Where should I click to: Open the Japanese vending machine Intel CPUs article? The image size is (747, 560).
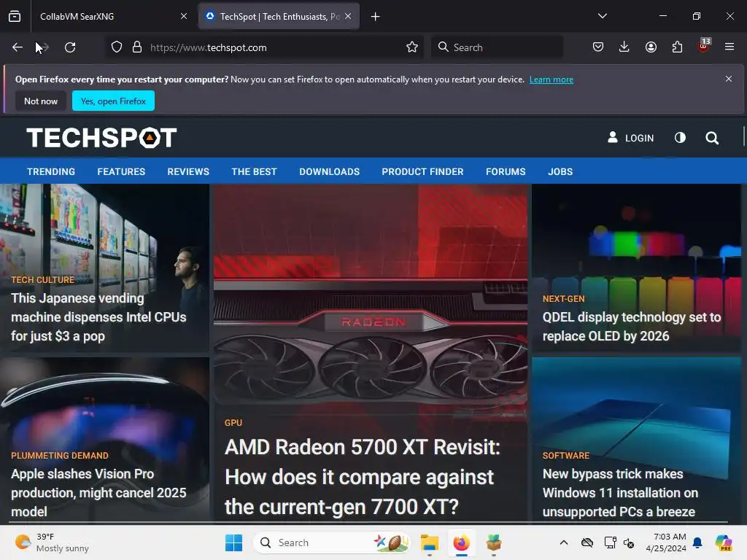(98, 317)
